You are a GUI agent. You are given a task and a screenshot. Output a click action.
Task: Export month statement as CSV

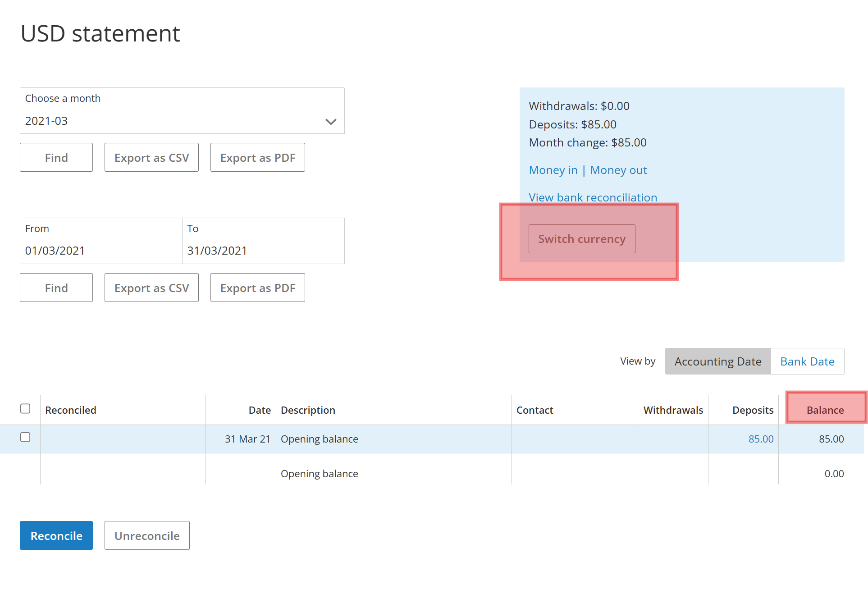151,158
